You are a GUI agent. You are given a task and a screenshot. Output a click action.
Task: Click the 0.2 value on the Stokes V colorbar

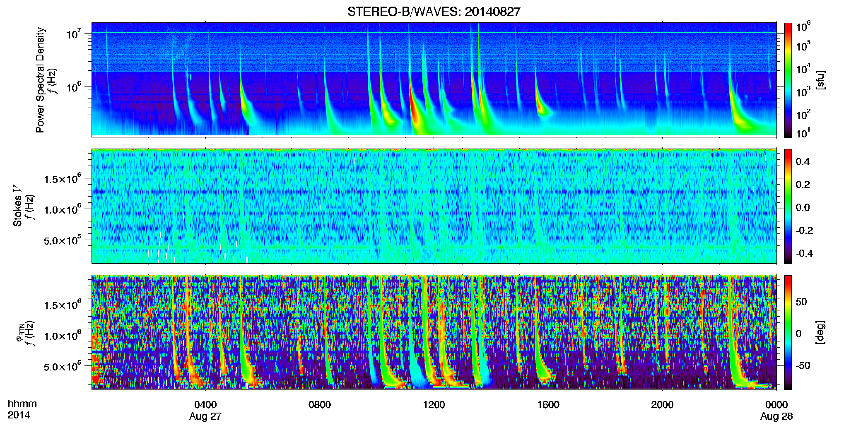(x=803, y=185)
